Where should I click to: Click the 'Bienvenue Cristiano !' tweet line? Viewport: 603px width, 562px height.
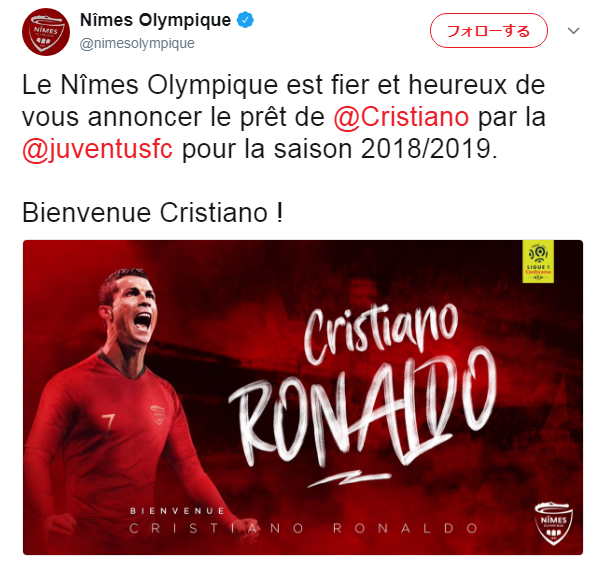pos(153,212)
